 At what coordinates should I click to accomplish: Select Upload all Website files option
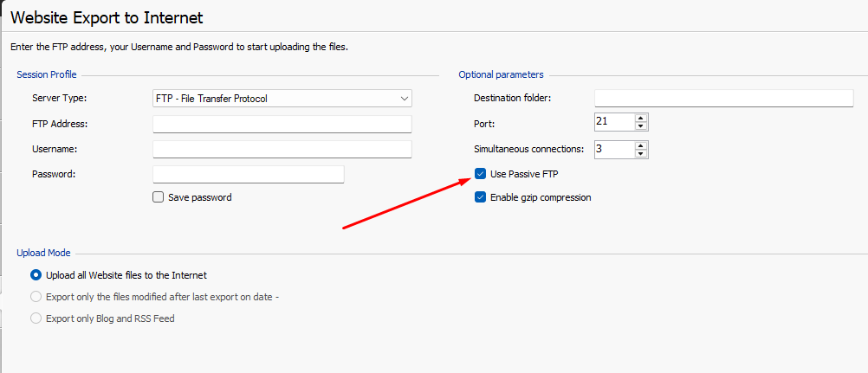click(x=36, y=275)
